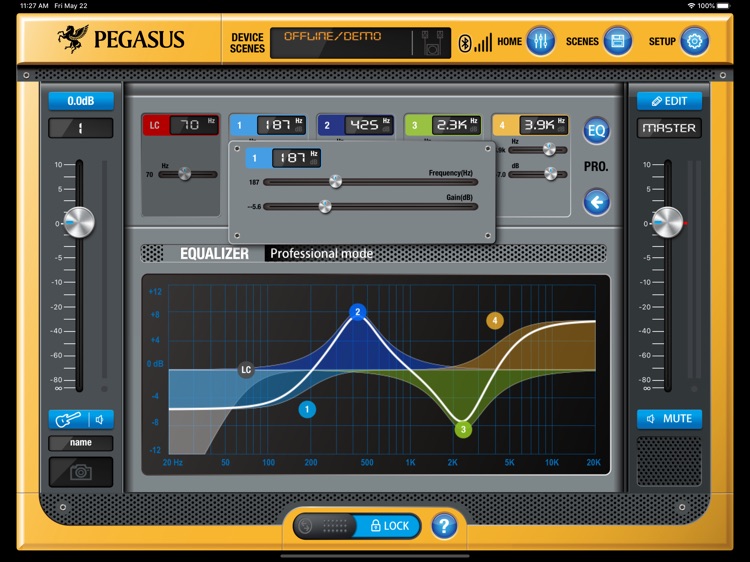Click the SETUP text label
The image size is (750, 562).
(x=662, y=42)
